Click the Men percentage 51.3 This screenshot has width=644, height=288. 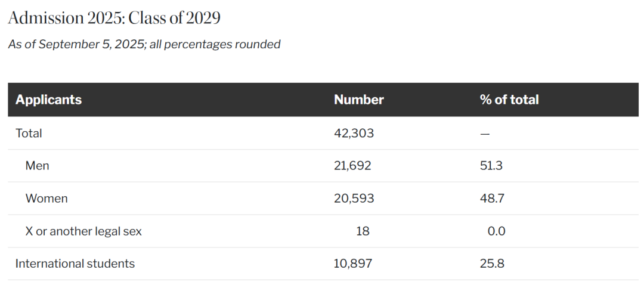491,166
